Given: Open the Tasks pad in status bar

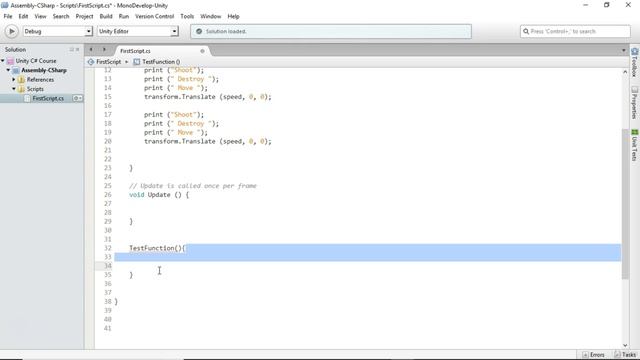Looking at the screenshot, I should (x=625, y=355).
